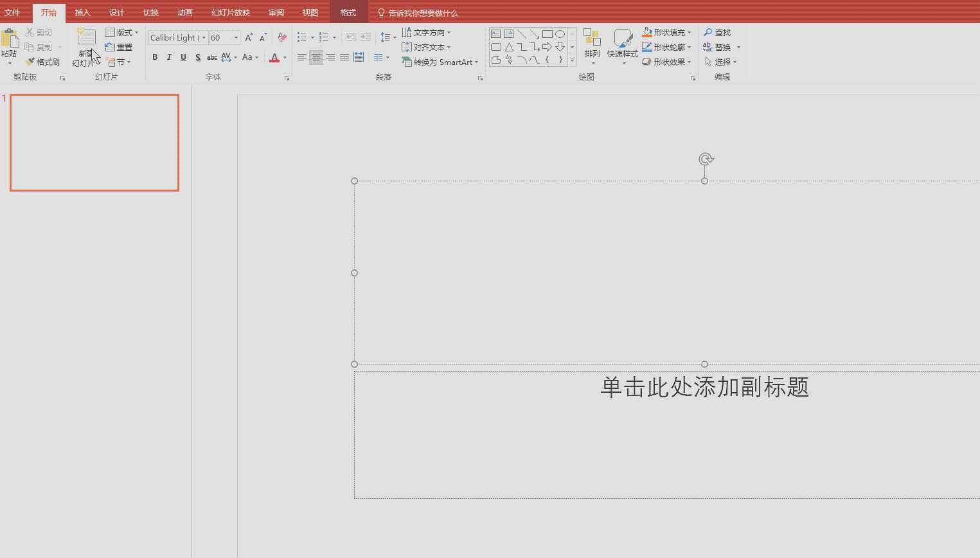Viewport: 980px width, 558px height.
Task: Click Convert to SmartArt button
Action: click(x=440, y=62)
